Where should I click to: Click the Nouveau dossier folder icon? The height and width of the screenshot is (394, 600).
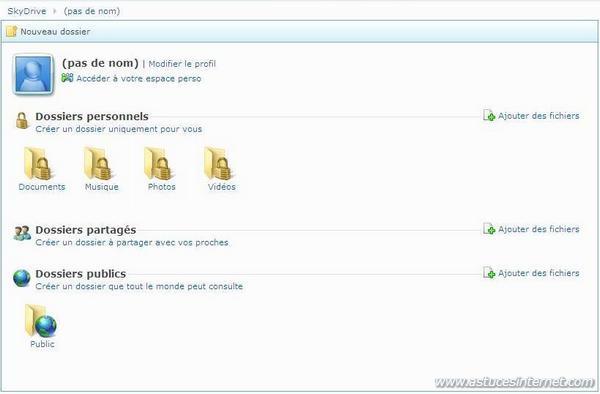pos(11,31)
